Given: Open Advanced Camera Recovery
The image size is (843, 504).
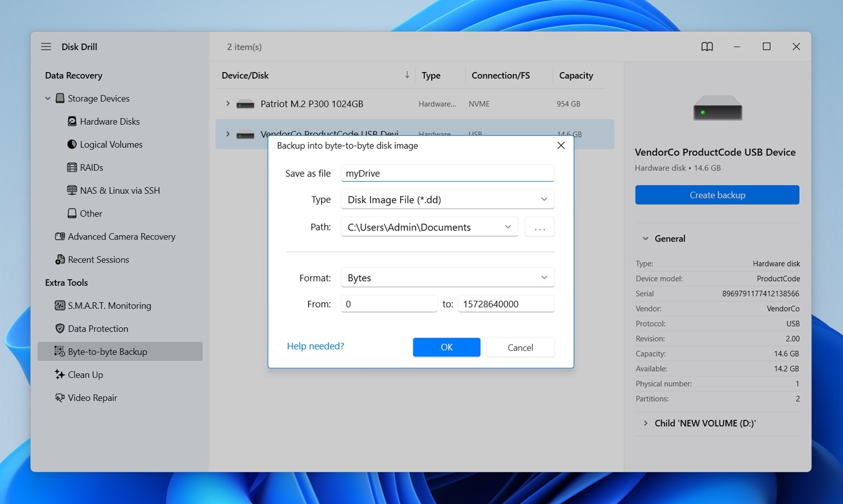Looking at the screenshot, I should click(x=122, y=236).
